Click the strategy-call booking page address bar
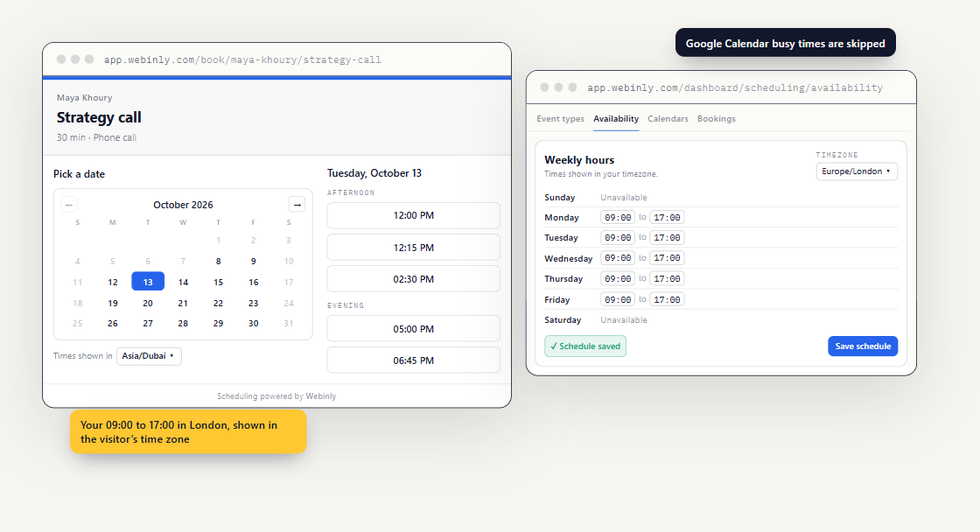 (x=242, y=60)
